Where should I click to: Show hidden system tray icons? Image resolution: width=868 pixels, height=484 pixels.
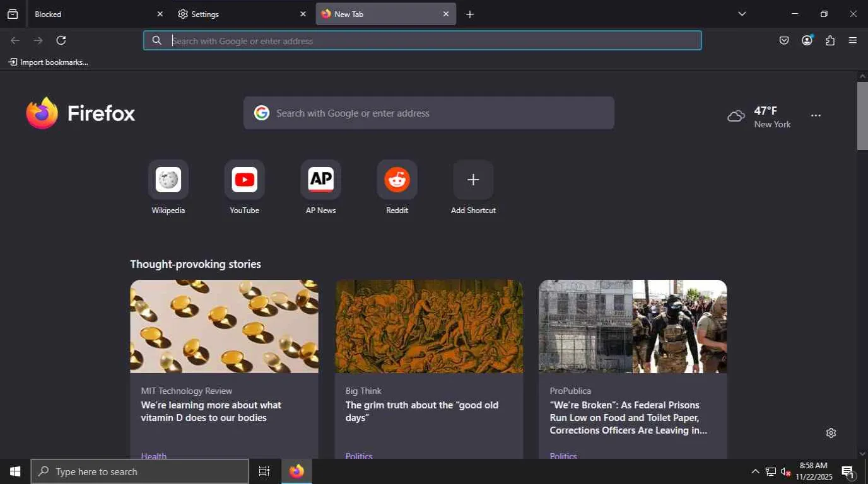tap(755, 471)
